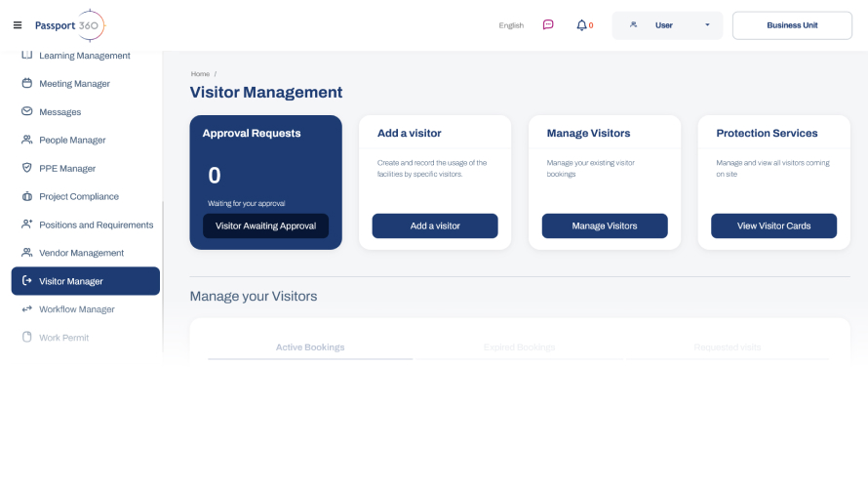
Task: Click the People Manager icon
Action: coord(26,140)
